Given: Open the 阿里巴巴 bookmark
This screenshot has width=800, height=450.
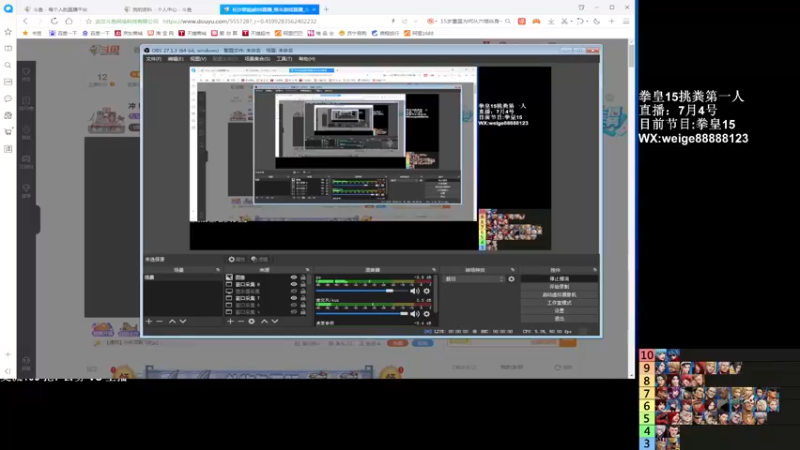Looking at the screenshot, I should 288,33.
